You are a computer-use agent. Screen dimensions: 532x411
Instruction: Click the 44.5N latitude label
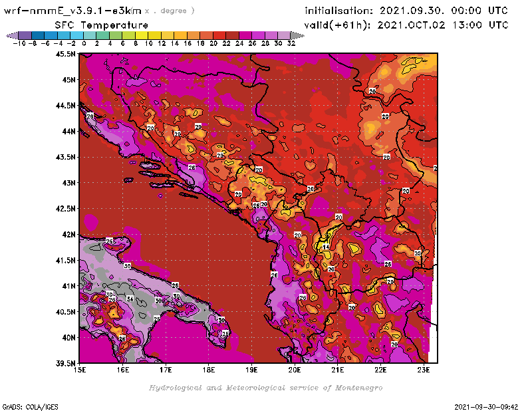coord(65,106)
